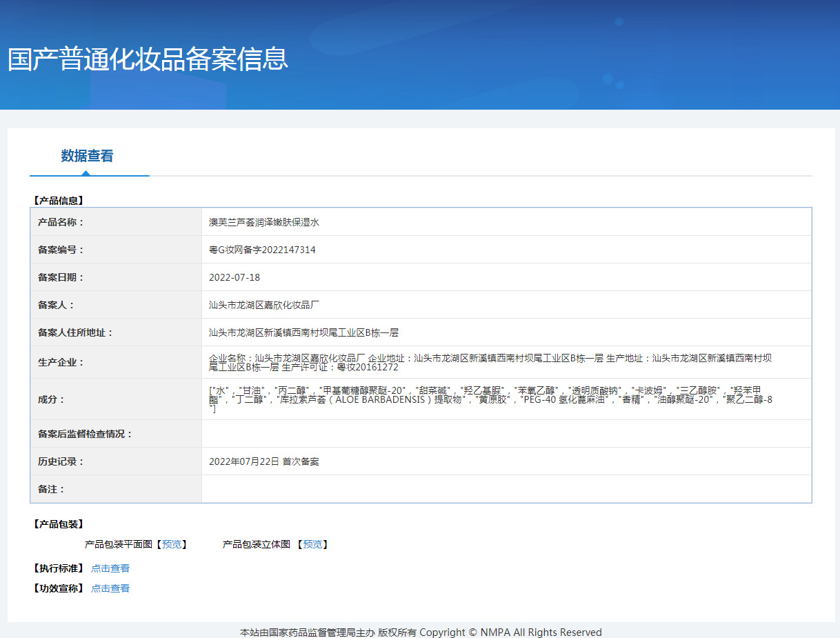Select product name 澳芙兰芦荟润泽嫩肤保湿水
Image resolution: width=840 pixels, height=638 pixels.
tap(264, 222)
